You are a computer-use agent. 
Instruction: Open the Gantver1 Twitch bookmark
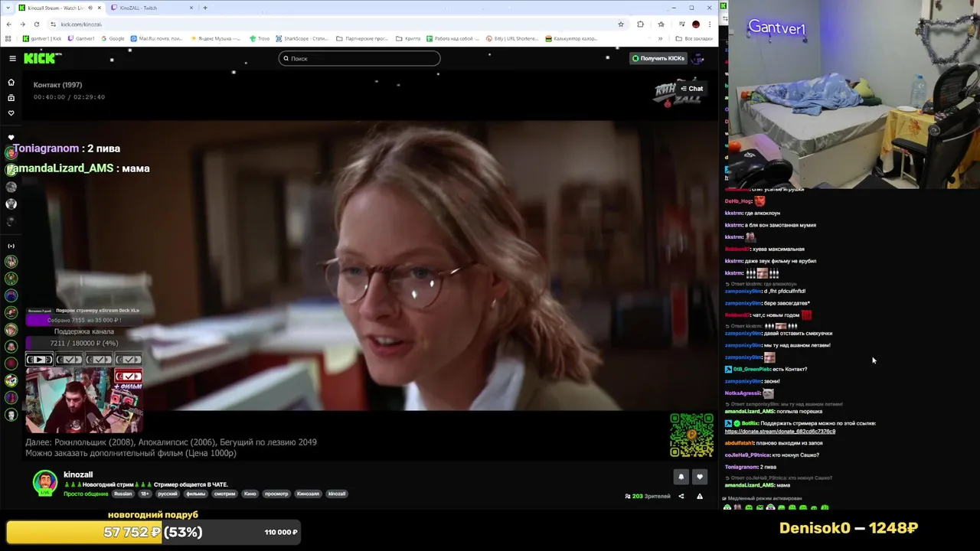(81, 38)
